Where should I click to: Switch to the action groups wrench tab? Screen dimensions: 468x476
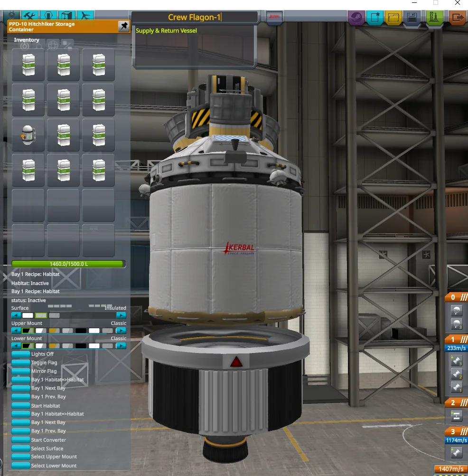(30, 15)
